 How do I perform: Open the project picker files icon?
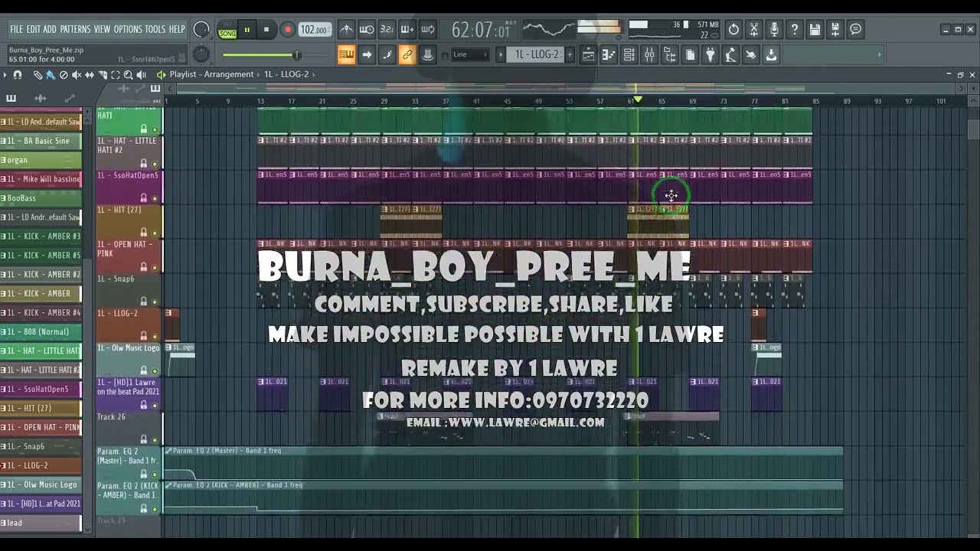[690, 54]
